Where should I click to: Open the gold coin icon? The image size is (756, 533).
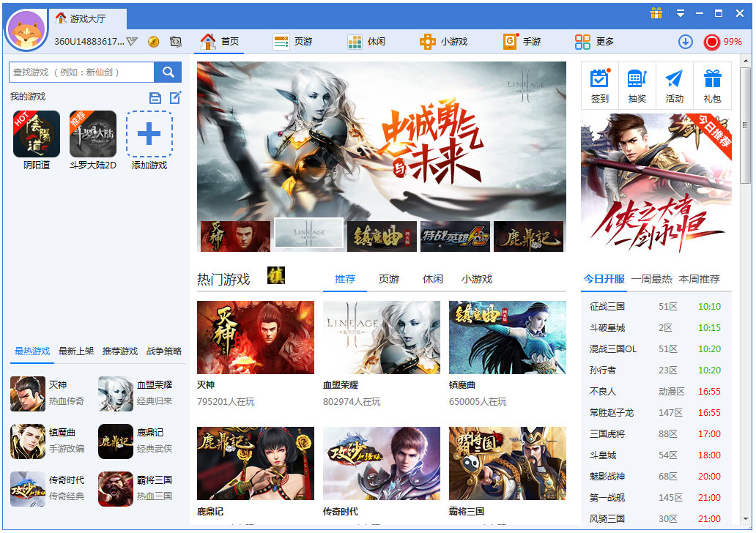coord(153,42)
